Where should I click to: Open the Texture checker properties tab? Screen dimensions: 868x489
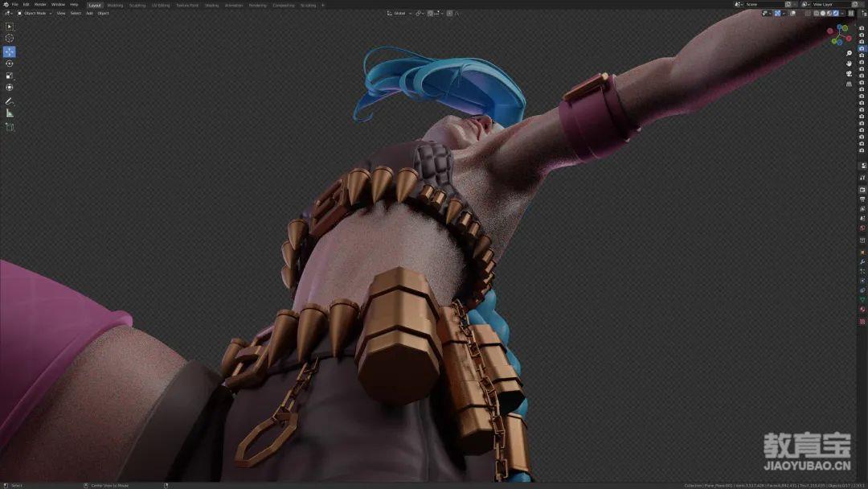(x=862, y=321)
